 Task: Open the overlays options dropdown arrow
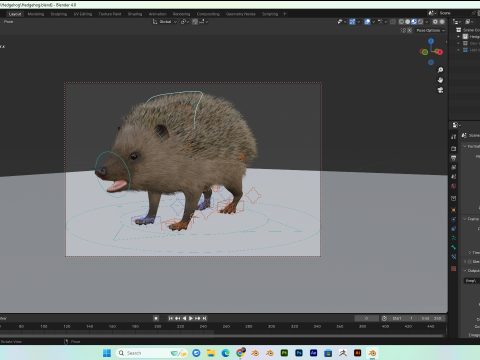[374, 22]
